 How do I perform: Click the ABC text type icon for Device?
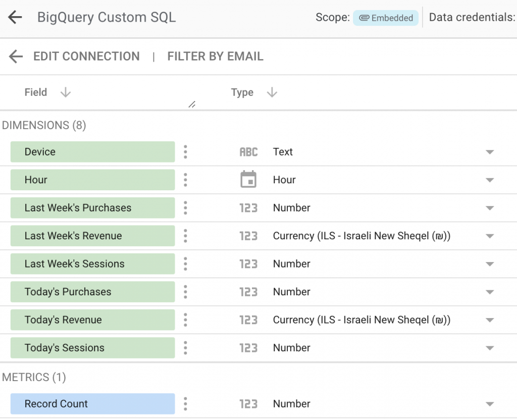click(248, 152)
